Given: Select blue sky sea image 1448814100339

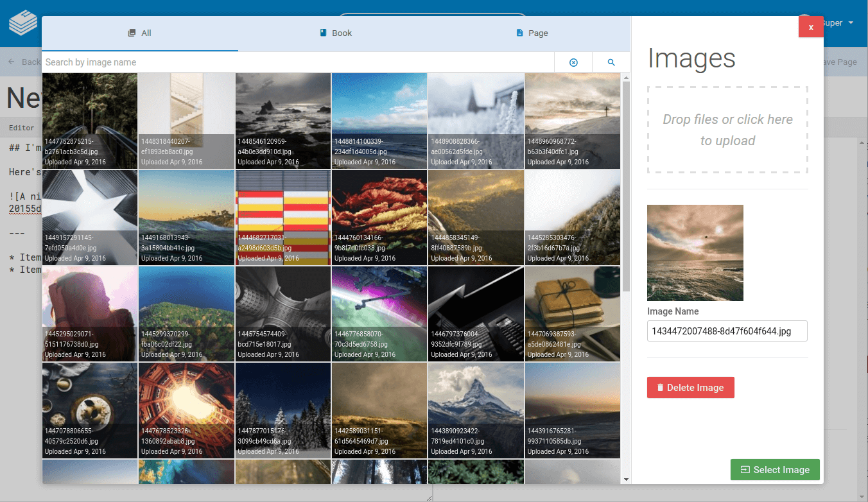Looking at the screenshot, I should click(x=379, y=121).
